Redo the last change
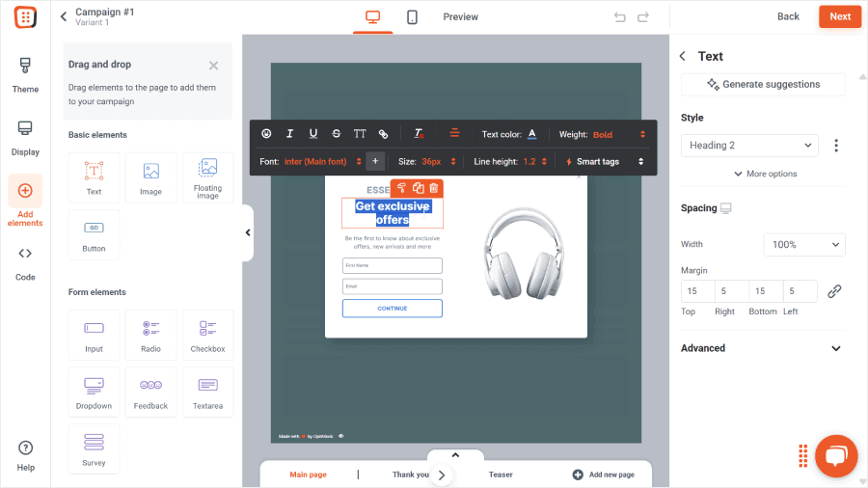The width and height of the screenshot is (868, 488). (x=642, y=17)
